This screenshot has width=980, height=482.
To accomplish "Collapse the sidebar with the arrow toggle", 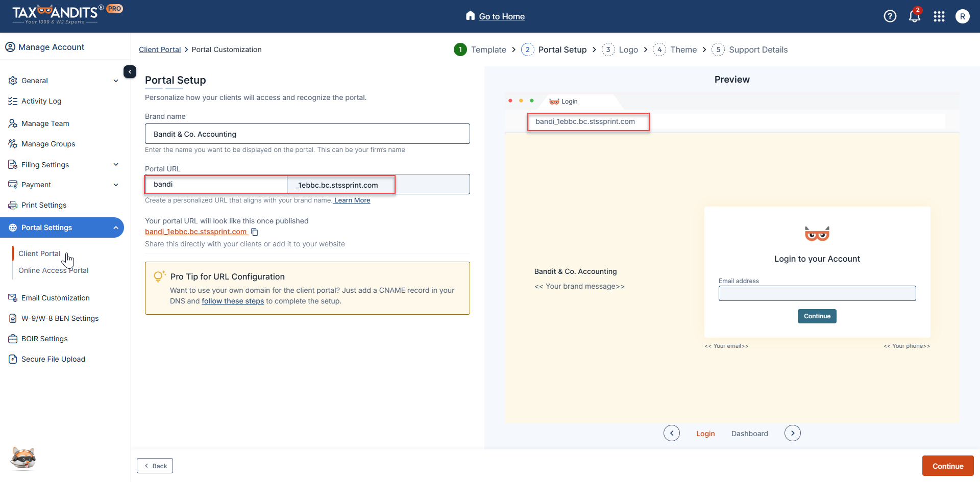I will point(130,72).
